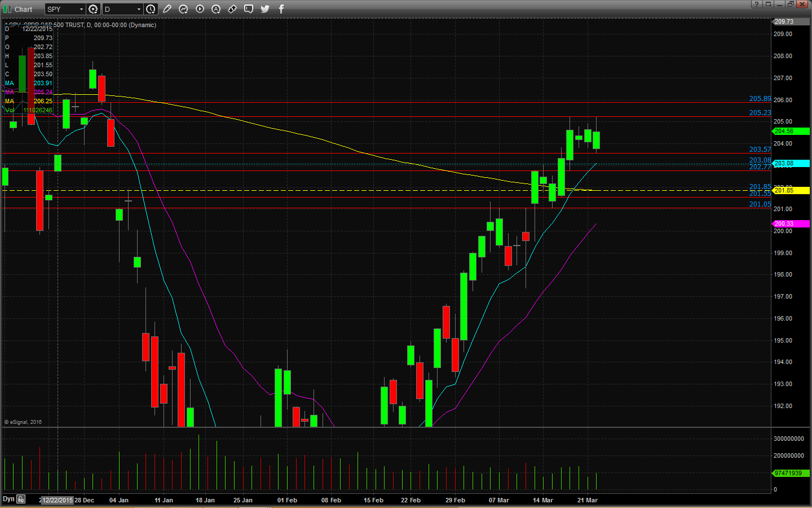812x508 pixels.
Task: Select the pencil drawing tools icon
Action: 167,9
